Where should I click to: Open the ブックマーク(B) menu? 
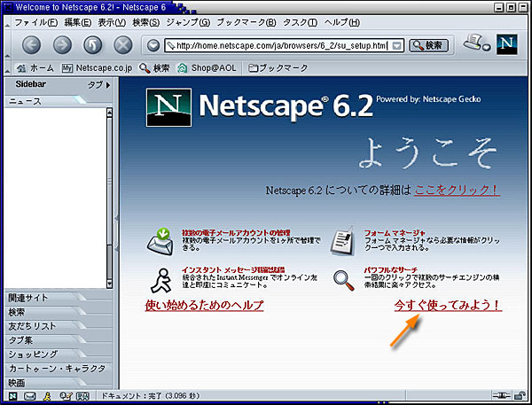tap(246, 21)
